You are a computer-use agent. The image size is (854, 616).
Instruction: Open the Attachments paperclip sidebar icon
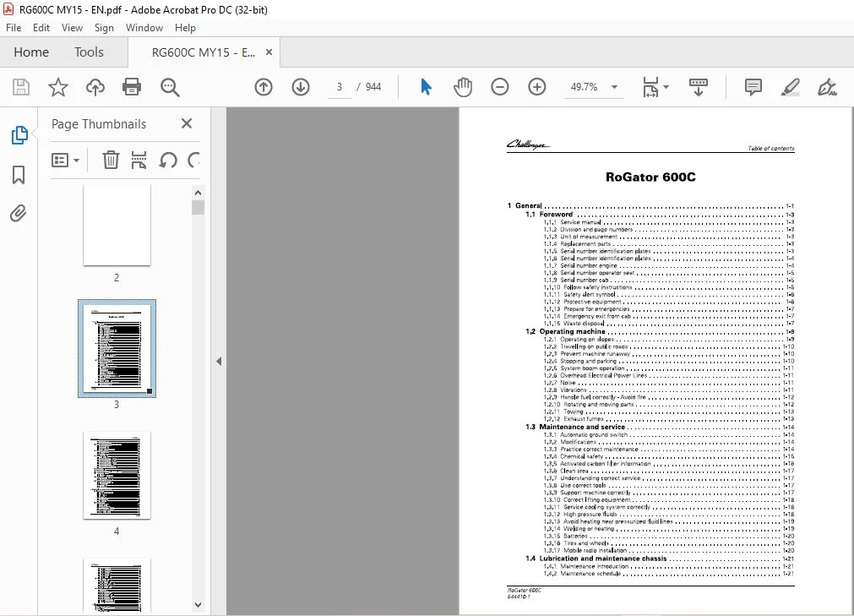click(19, 214)
